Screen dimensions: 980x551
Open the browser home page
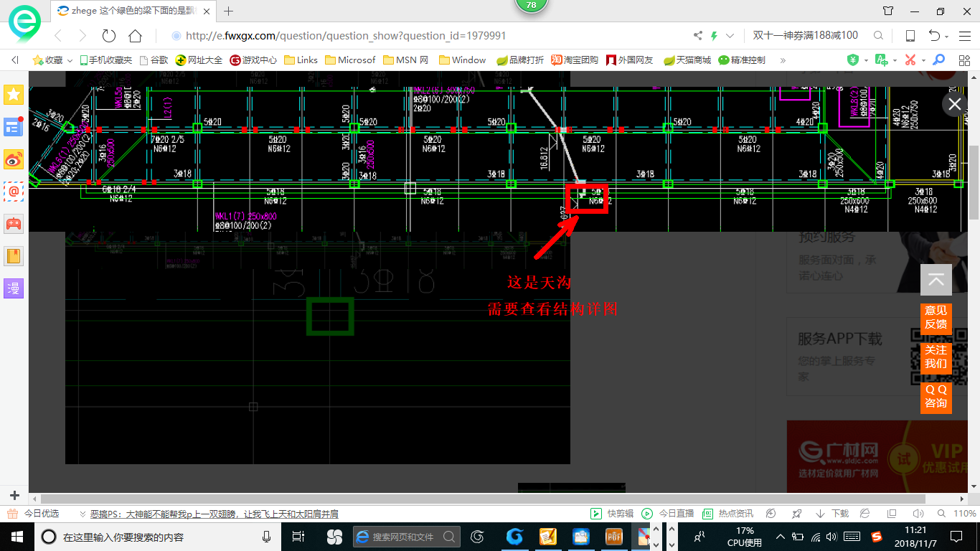tap(135, 36)
